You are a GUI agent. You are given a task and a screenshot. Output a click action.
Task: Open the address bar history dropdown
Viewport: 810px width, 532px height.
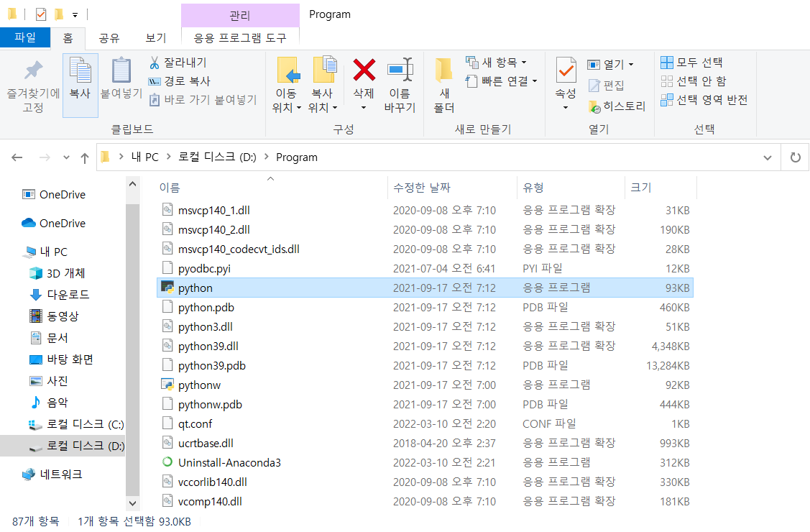[x=768, y=157]
